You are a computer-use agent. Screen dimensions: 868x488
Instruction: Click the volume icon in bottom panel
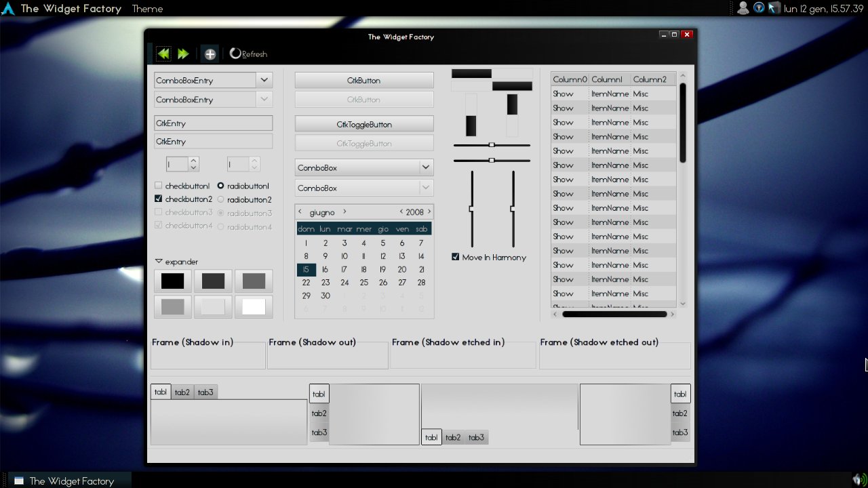click(860, 481)
